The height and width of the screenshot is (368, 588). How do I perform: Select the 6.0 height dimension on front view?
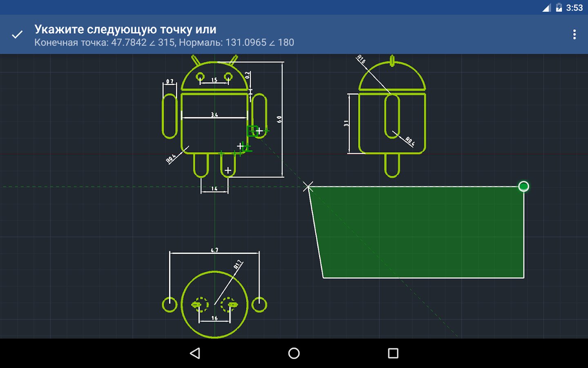tap(279, 119)
